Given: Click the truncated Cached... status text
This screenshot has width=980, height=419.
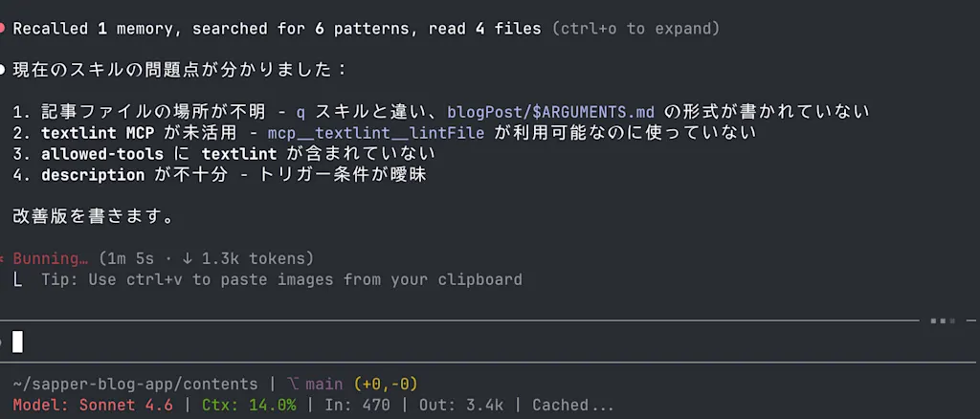Looking at the screenshot, I should (573, 406).
